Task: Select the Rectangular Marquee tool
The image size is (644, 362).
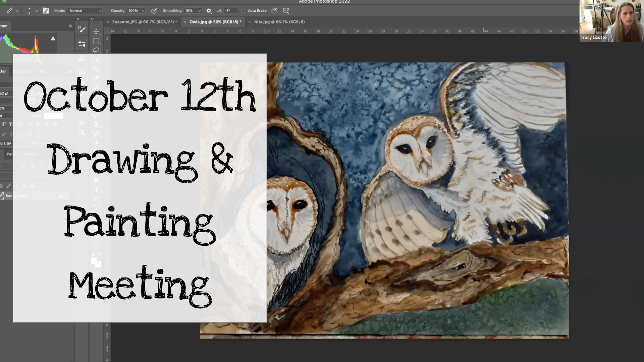Action: tap(96, 41)
